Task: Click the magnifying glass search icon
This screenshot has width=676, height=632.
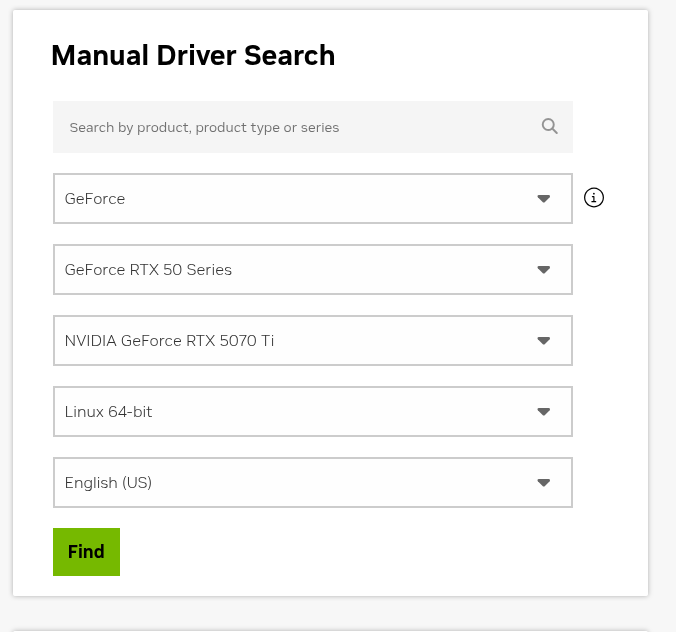Action: point(549,126)
